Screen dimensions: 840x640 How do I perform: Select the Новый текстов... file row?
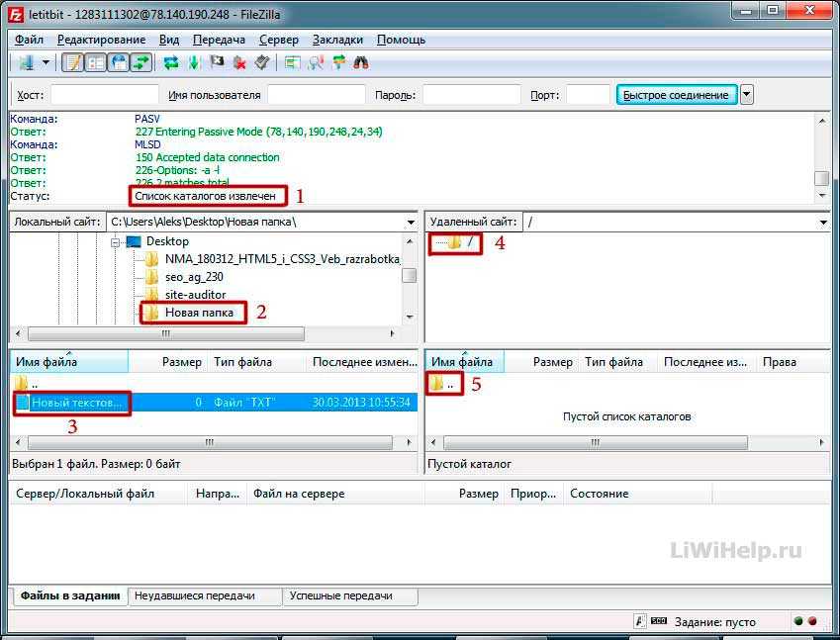pos(214,403)
